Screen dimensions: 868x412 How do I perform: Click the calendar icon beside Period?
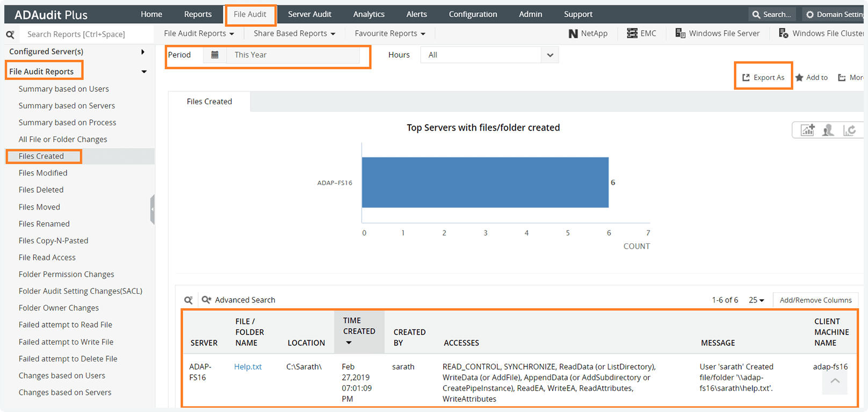click(x=215, y=55)
